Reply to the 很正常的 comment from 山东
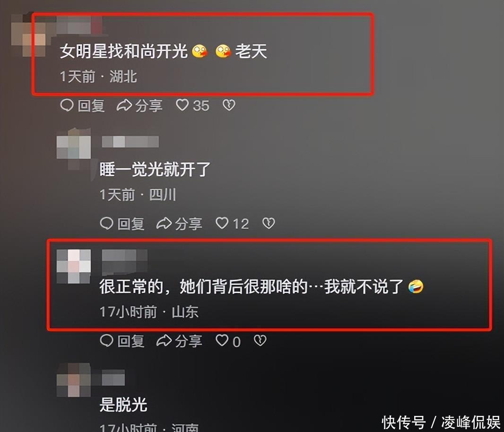This screenshot has width=504, height=432. tap(122, 341)
